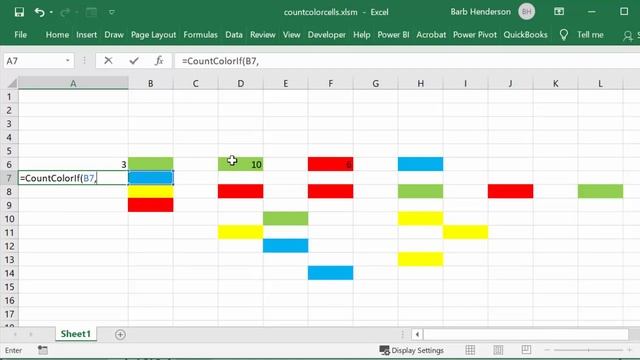Select the yellow cell I11
This screenshot has height=360, width=640.
click(x=465, y=232)
